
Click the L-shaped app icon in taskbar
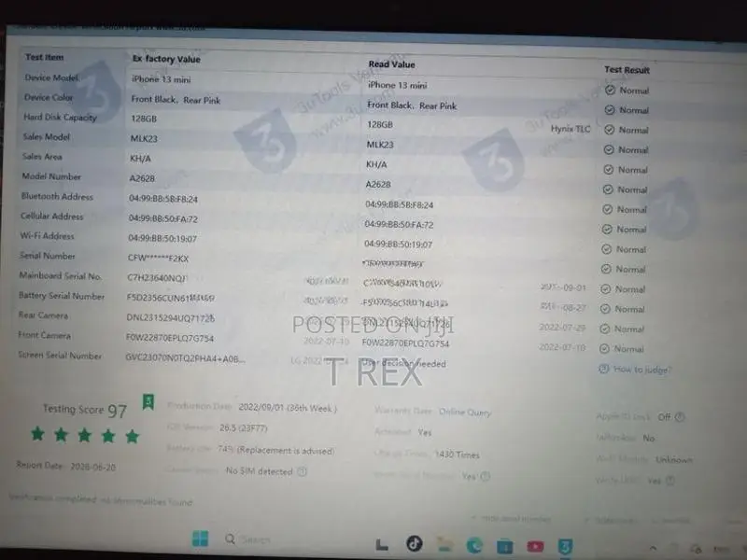click(x=382, y=544)
